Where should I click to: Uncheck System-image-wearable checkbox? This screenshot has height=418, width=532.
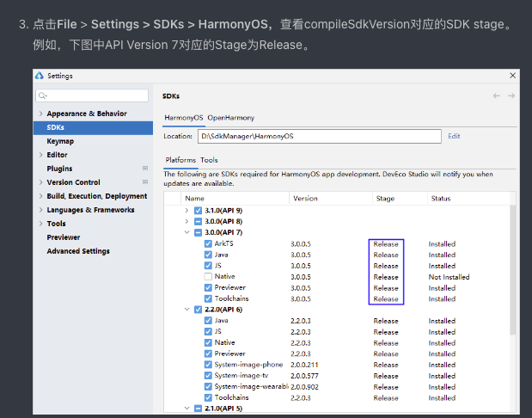[208, 386]
